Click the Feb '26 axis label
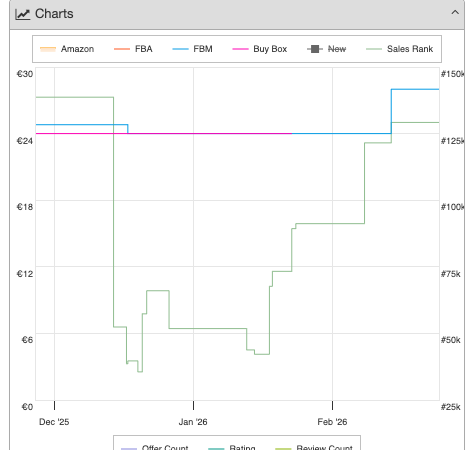 tap(332, 422)
